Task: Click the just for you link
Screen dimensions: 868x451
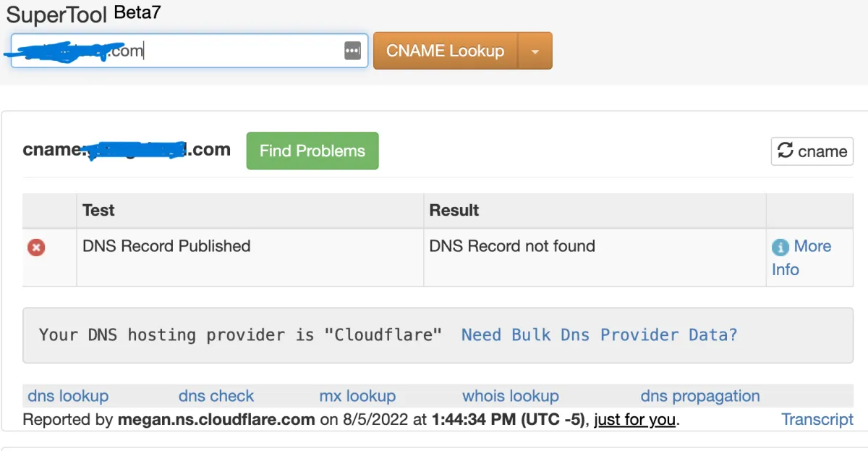Action: (634, 419)
